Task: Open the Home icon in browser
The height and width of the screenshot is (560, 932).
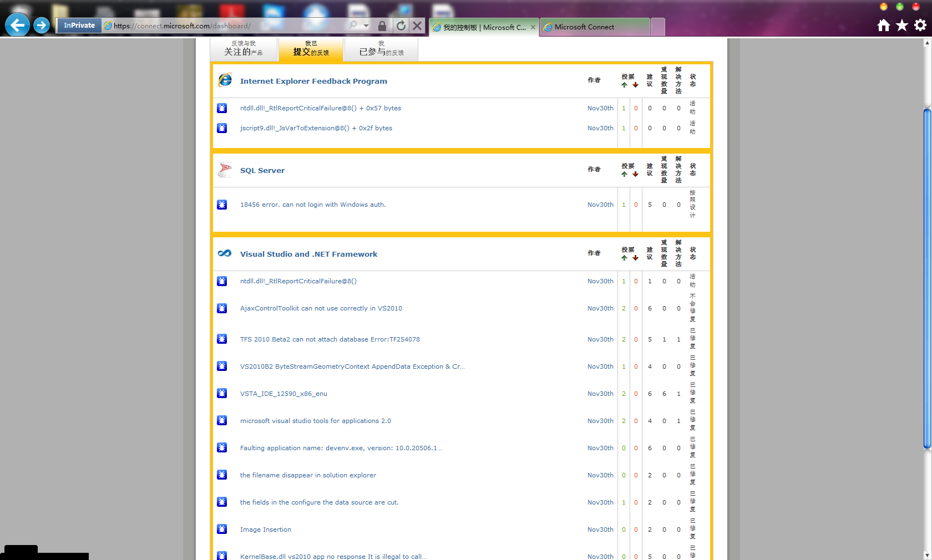Action: click(x=884, y=25)
